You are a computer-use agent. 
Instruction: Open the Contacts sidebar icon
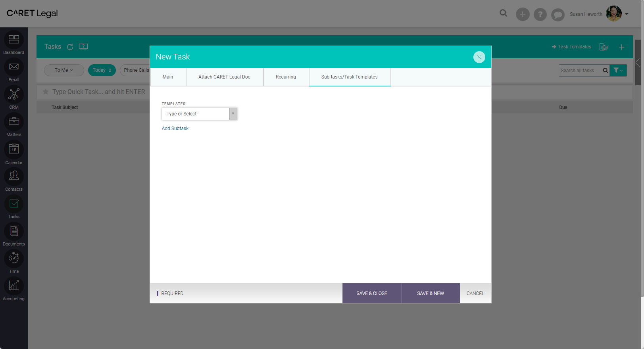point(14,176)
